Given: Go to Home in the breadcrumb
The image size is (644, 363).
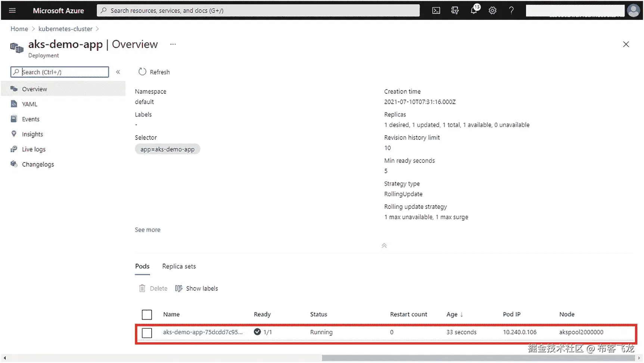Looking at the screenshot, I should click(19, 29).
